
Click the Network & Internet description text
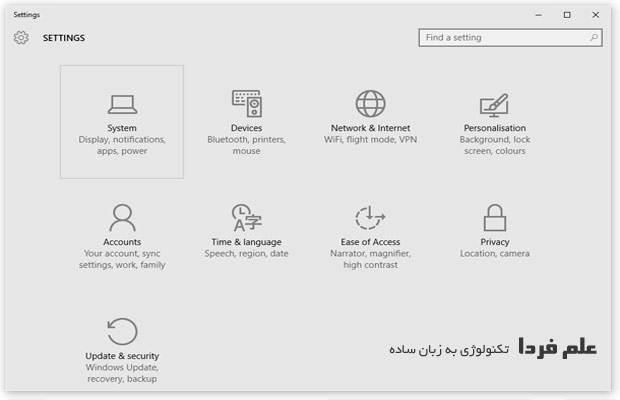point(370,140)
